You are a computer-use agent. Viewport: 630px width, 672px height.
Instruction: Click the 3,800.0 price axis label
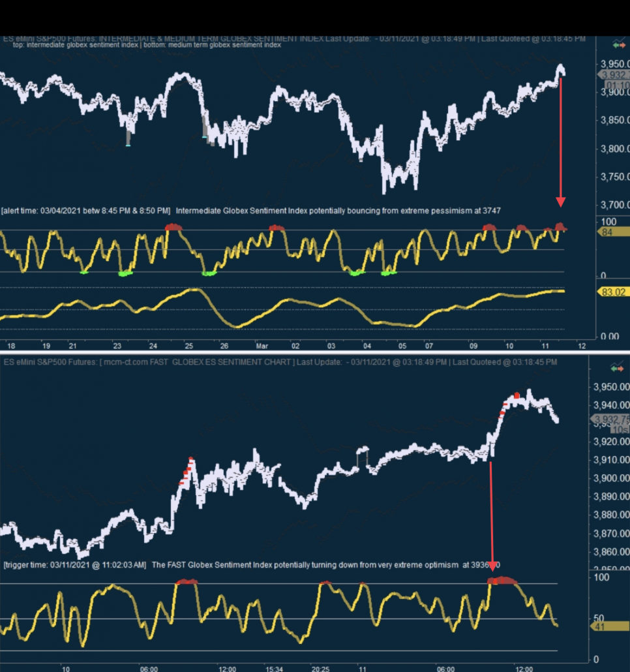[x=615, y=149]
